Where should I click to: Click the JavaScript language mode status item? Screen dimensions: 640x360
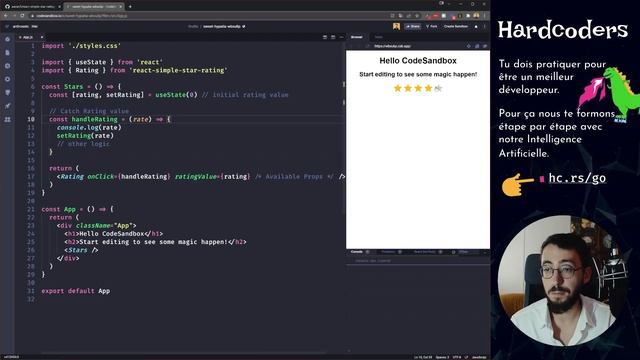click(480, 357)
